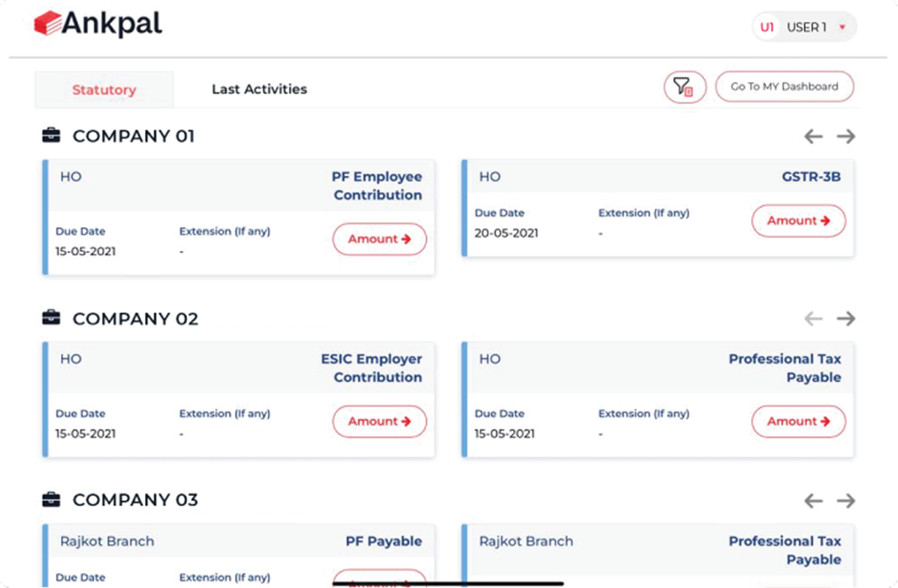Viewport: 898px width, 588px height.
Task: Switch to the Statutory tab
Action: 104,90
